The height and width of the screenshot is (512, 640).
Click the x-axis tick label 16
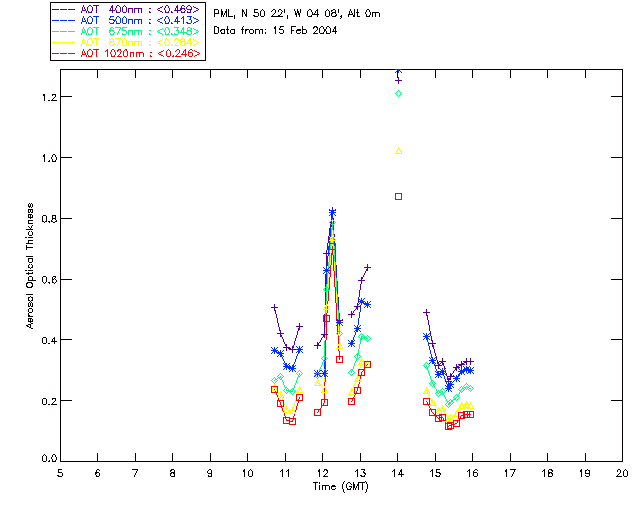click(473, 473)
